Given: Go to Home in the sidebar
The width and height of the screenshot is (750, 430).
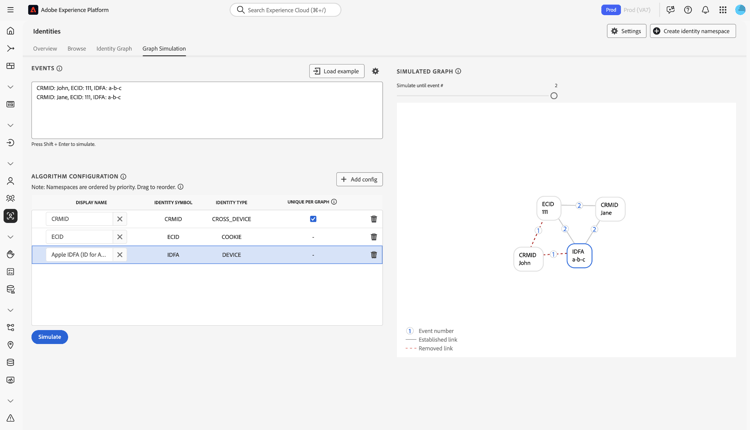Looking at the screenshot, I should pyautogui.click(x=11, y=31).
